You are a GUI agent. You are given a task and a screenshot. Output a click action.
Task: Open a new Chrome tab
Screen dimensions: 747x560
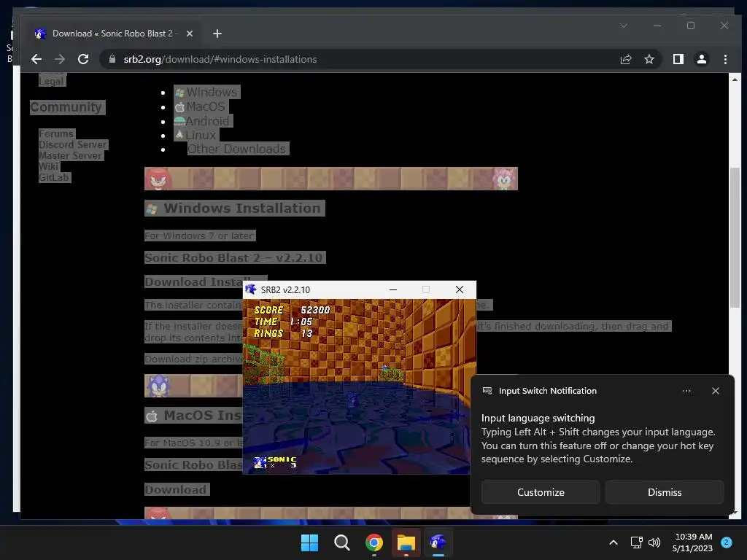[x=217, y=34]
